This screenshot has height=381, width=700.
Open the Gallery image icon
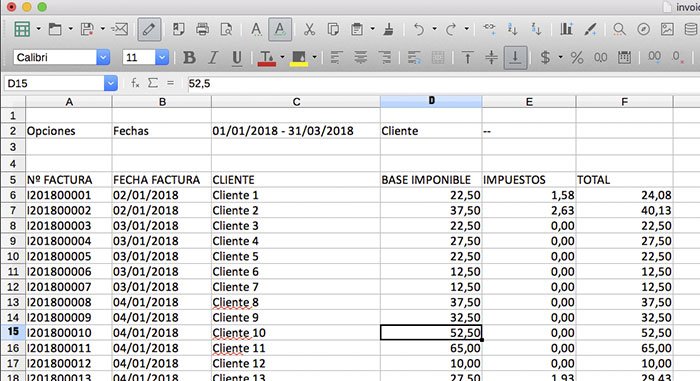coord(667,29)
